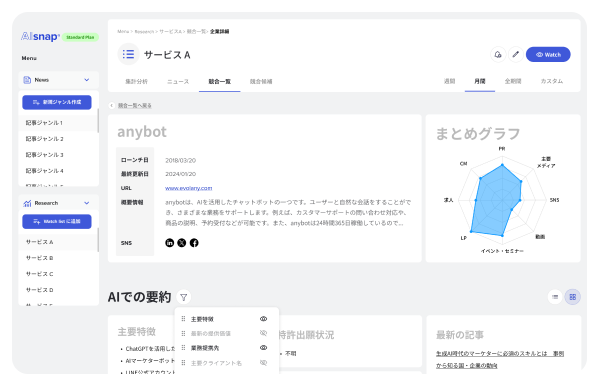Open the LinkedIn SNS icon
599x386 pixels.
170,243
